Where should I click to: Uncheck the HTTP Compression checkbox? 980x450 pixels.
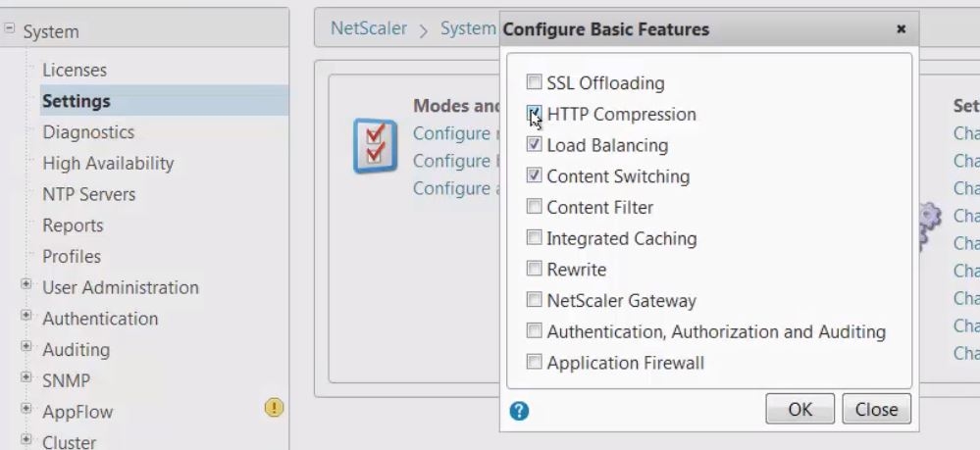pos(534,113)
